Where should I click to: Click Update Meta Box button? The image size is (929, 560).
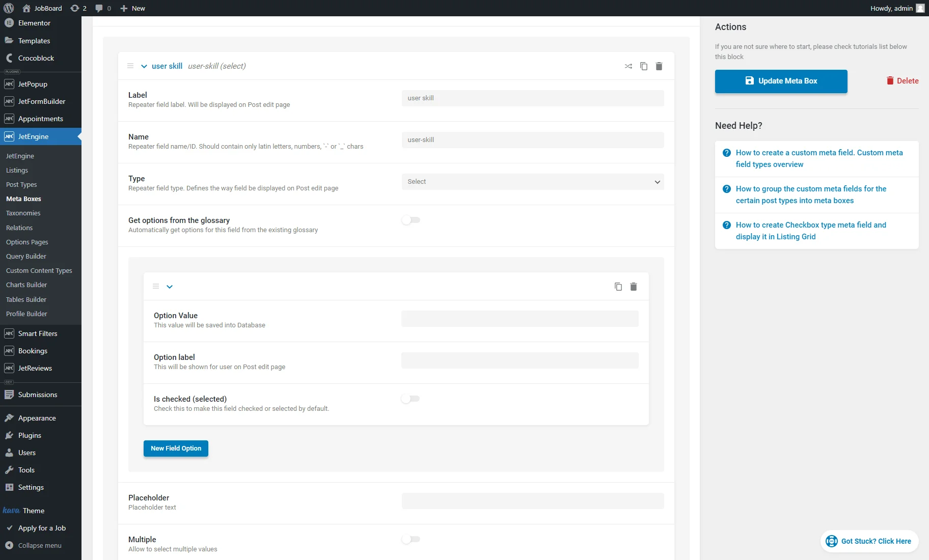(781, 81)
